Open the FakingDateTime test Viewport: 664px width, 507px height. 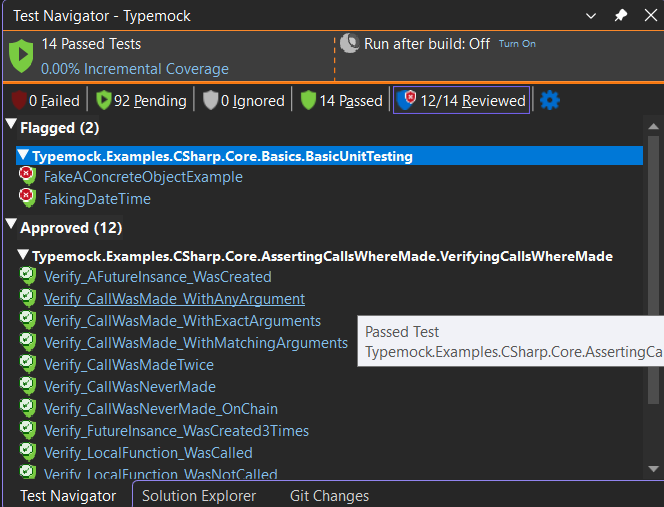[97, 199]
